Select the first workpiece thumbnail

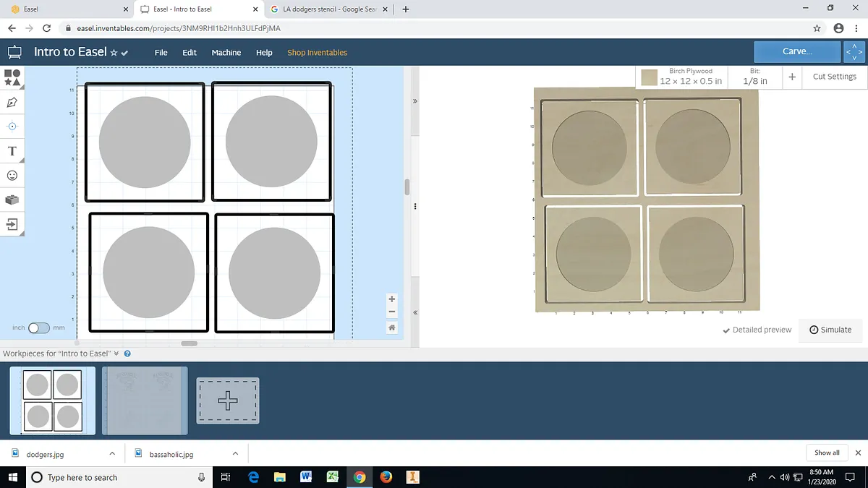point(52,401)
